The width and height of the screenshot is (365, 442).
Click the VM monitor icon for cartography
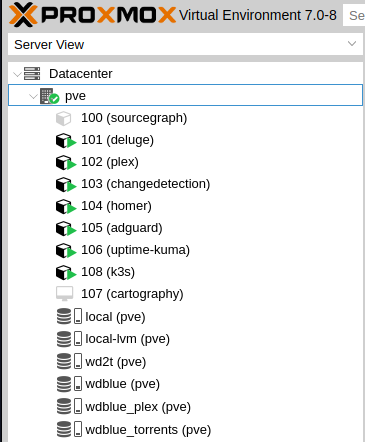coord(64,294)
